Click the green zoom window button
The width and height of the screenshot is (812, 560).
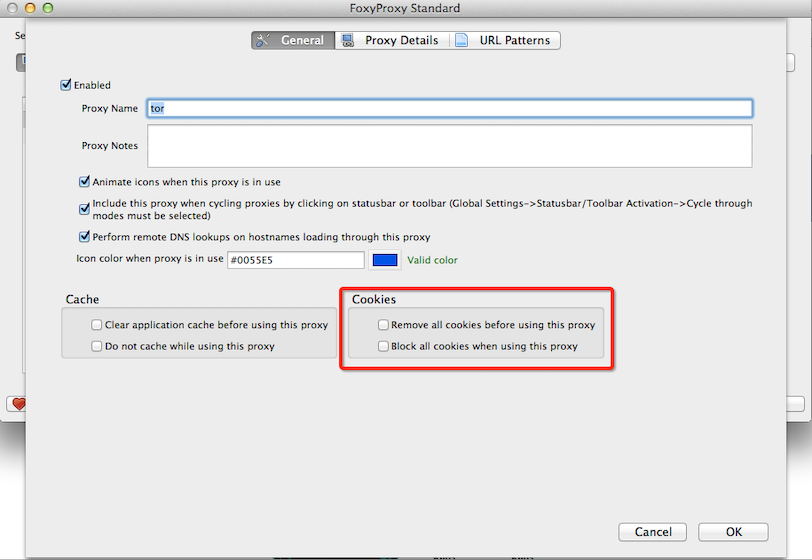(x=48, y=8)
